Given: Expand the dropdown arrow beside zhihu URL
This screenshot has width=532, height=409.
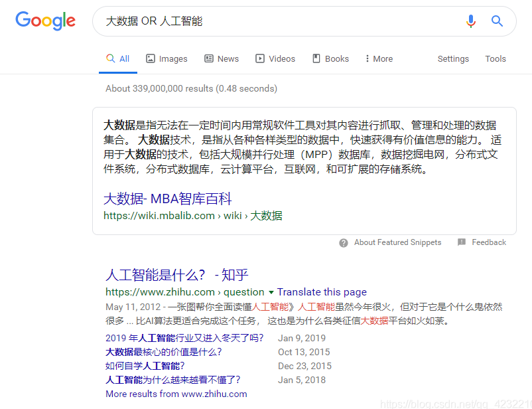Looking at the screenshot, I should tap(271, 292).
